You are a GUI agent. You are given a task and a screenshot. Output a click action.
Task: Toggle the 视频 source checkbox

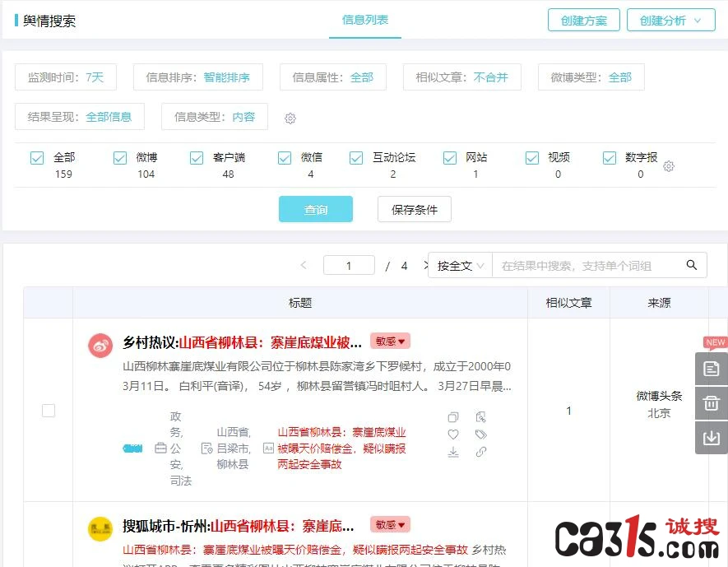(532, 158)
